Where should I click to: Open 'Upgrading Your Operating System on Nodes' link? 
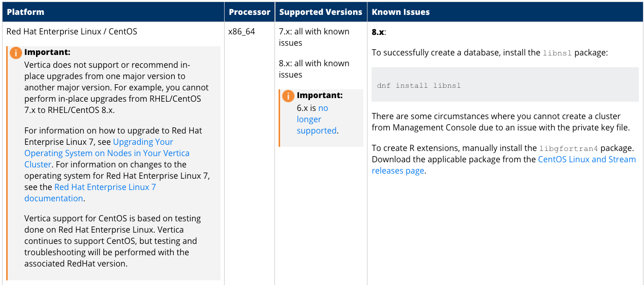[107, 153]
